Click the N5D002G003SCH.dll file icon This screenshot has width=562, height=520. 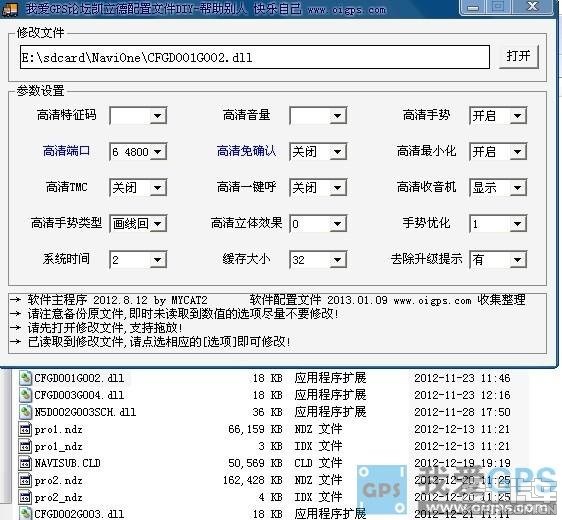click(x=25, y=412)
